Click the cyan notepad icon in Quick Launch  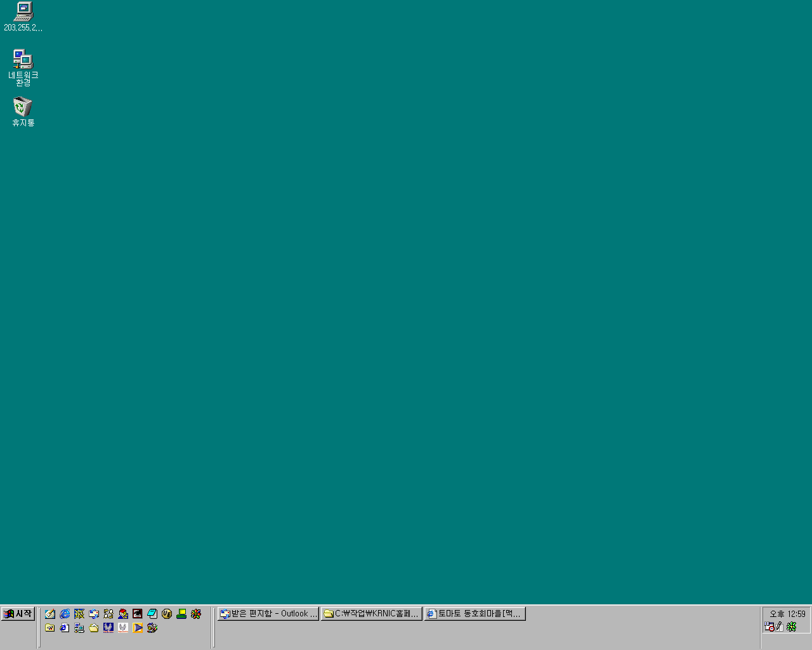click(x=152, y=614)
